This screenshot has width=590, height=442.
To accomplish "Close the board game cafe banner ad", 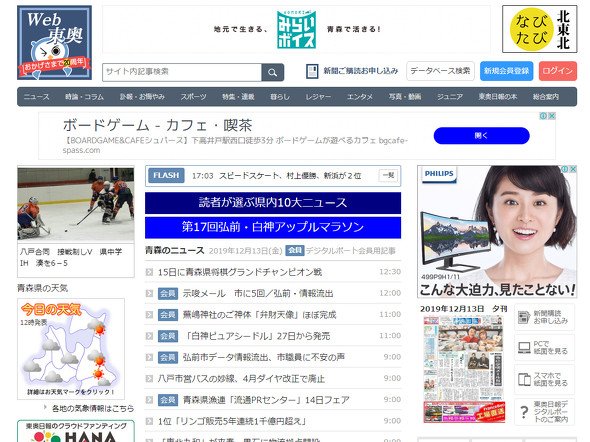I will click(x=552, y=116).
